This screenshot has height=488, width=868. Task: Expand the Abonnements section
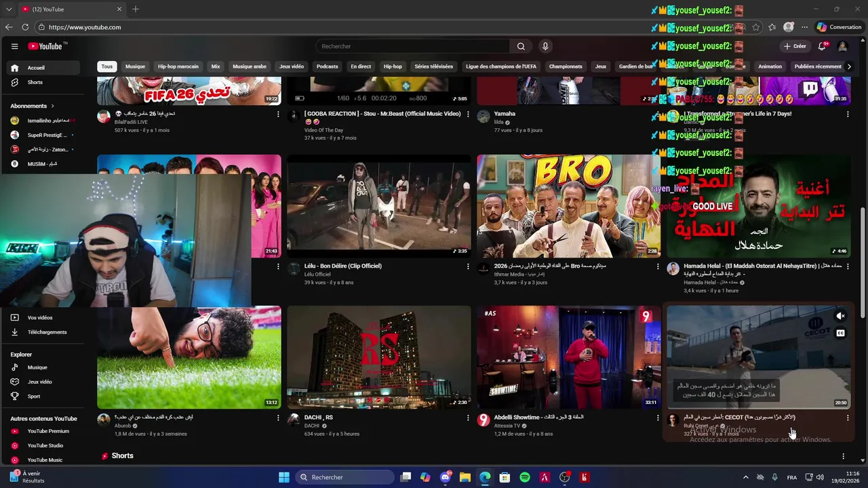click(33, 106)
